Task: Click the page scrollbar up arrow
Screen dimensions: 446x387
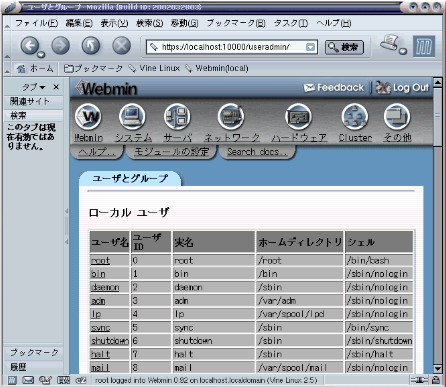Action: click(x=438, y=82)
